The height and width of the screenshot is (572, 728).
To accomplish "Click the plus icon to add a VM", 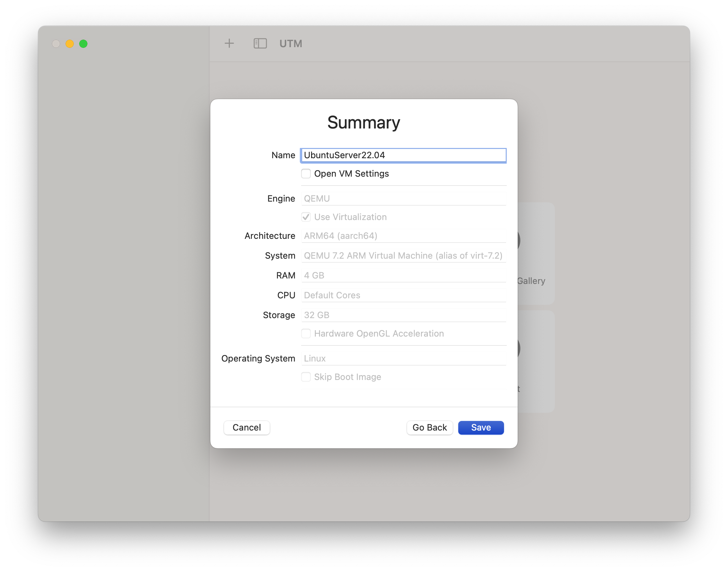I will click(x=229, y=43).
